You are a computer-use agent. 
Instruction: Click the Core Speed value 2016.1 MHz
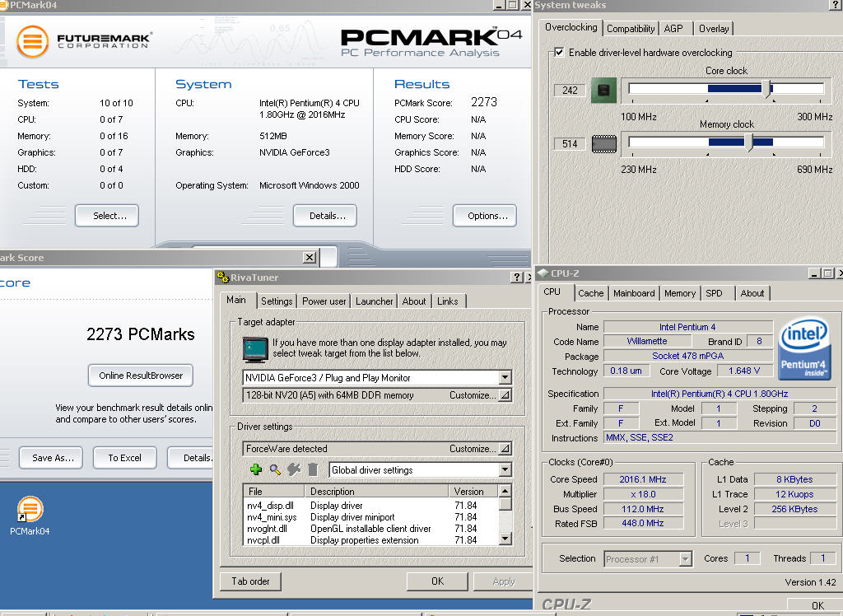[643, 479]
